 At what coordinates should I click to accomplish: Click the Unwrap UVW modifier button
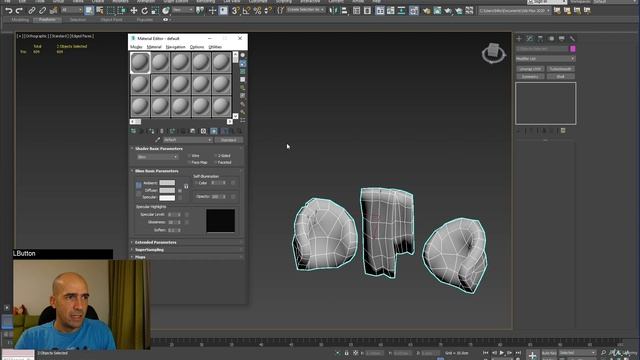point(530,69)
